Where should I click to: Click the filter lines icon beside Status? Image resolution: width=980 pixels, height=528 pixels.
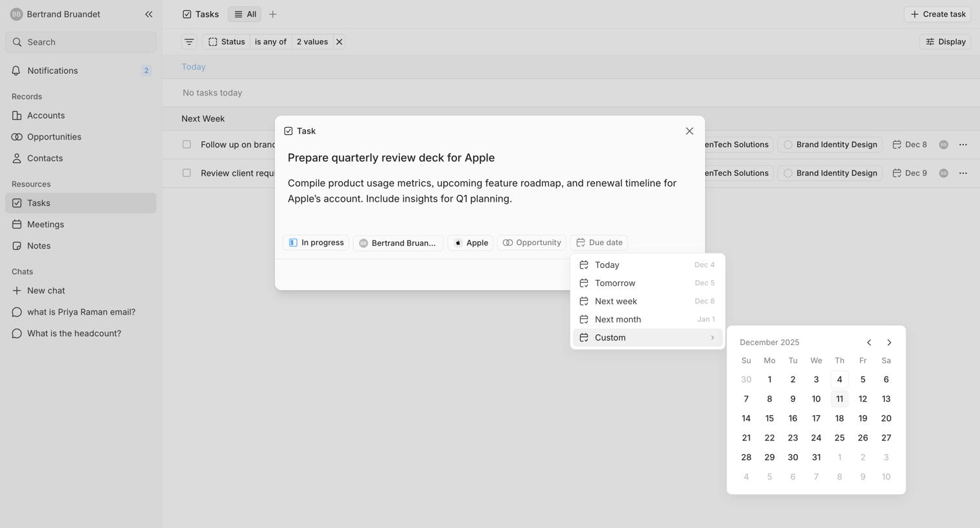189,42
